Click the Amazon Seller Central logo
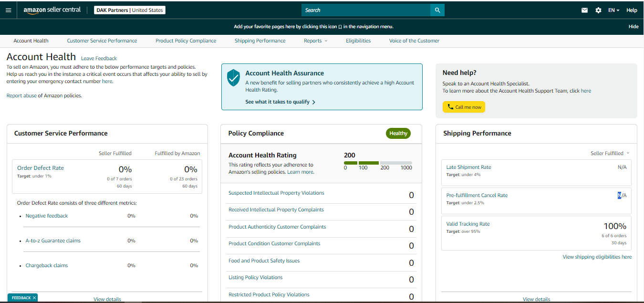Screen dimensions: 644x303 pyautogui.click(x=52, y=10)
